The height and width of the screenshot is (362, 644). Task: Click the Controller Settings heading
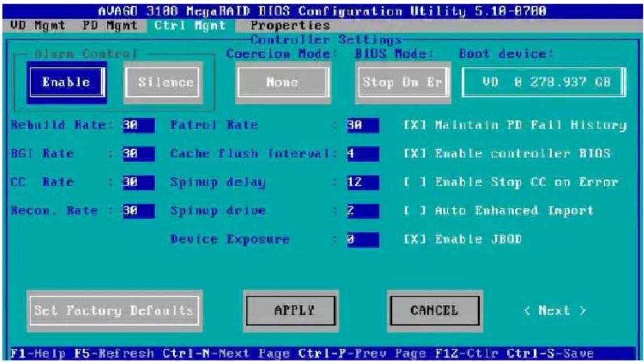coord(326,40)
